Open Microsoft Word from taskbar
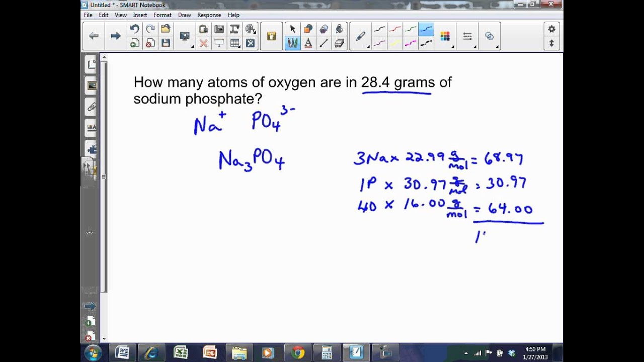The height and width of the screenshot is (362, 644). click(x=122, y=353)
